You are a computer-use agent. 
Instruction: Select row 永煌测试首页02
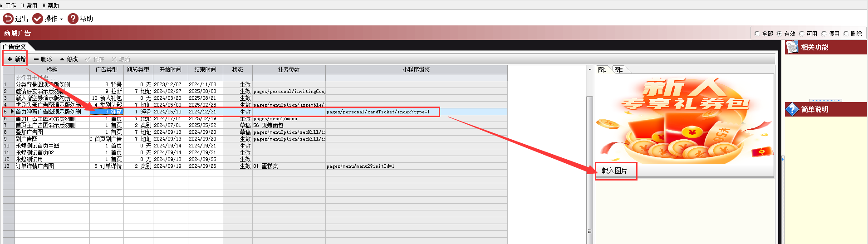(255, 152)
